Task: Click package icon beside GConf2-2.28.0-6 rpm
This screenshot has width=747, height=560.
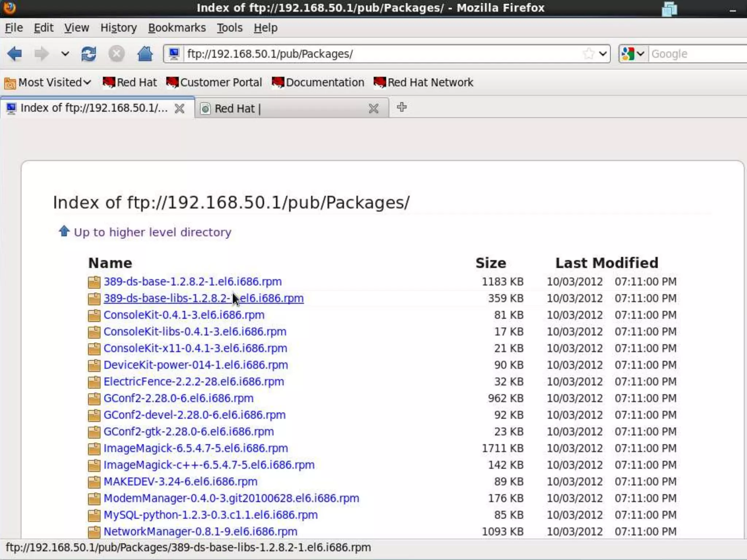Action: (x=94, y=398)
